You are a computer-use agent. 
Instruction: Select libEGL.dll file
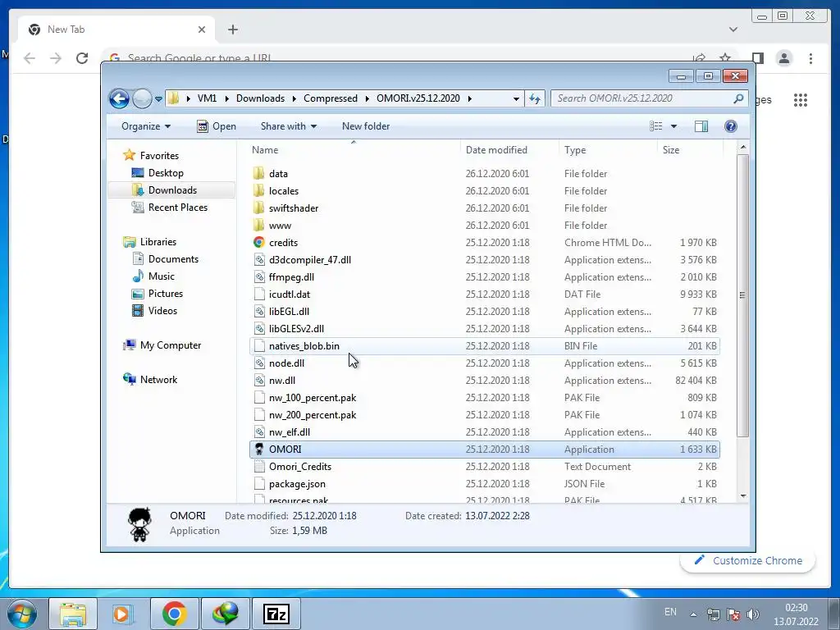[485, 311]
